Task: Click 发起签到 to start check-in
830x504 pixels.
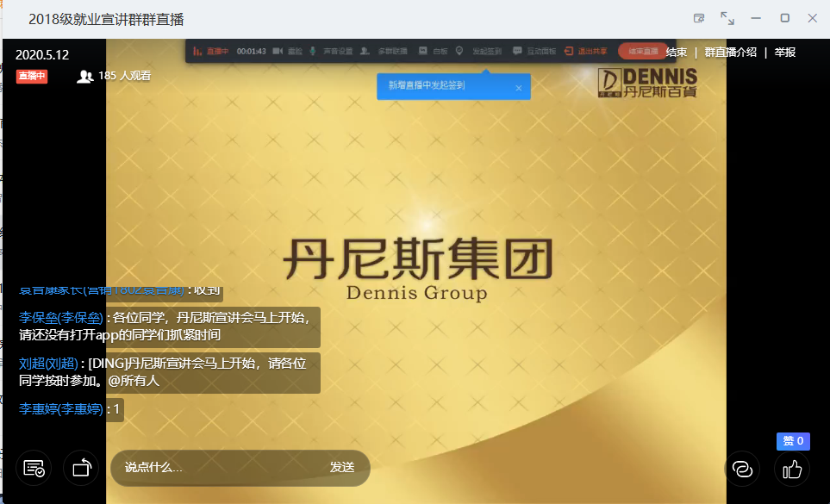Action: pyautogui.click(x=479, y=52)
